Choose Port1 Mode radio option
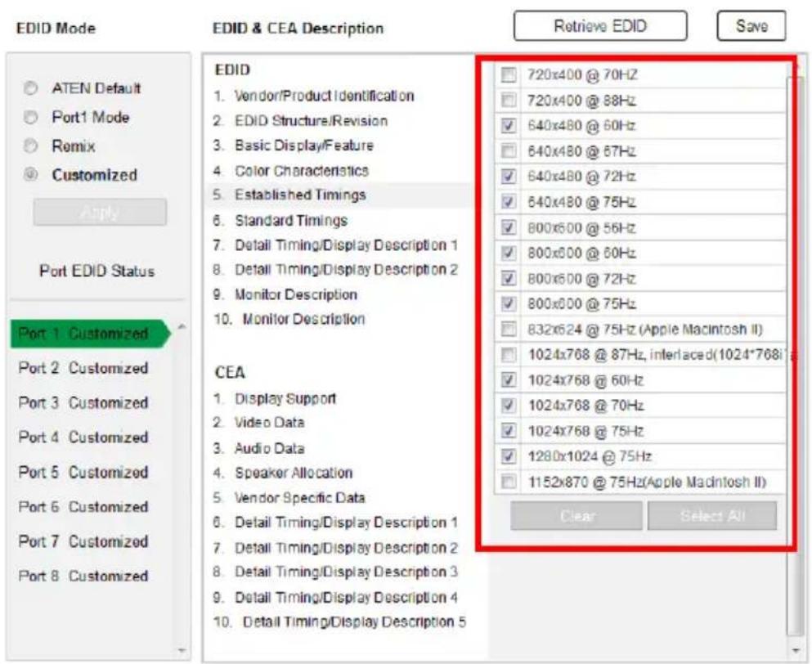812x664 pixels. 30,117
